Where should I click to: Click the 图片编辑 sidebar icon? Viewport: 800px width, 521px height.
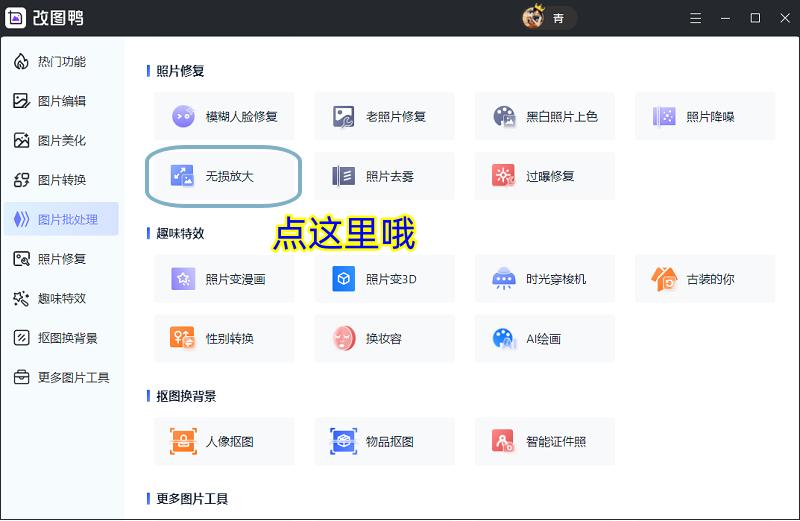coord(21,101)
